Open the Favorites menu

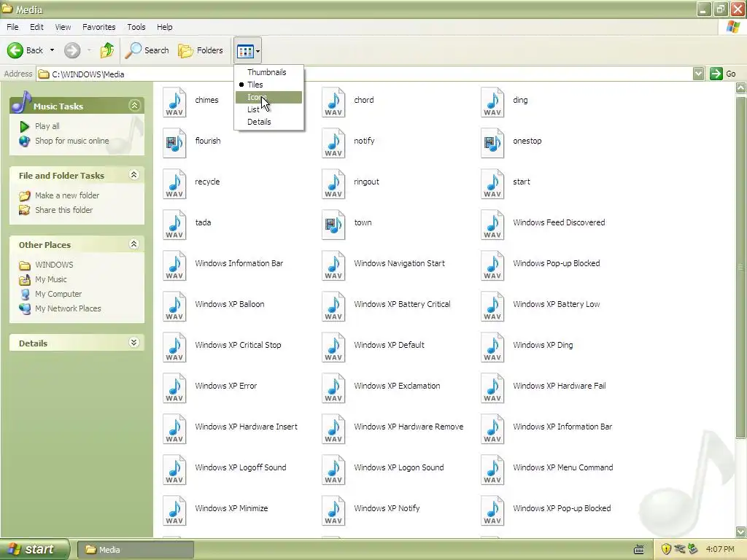98,27
